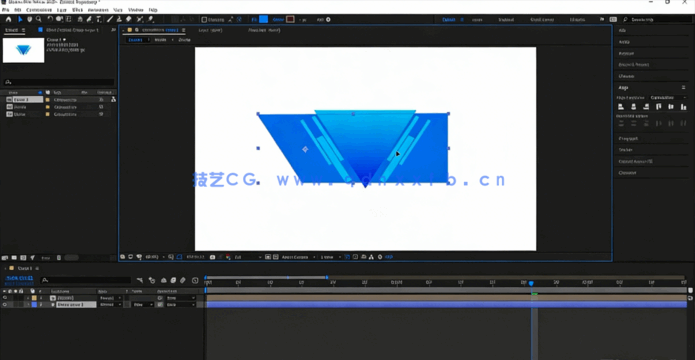This screenshot has height=360, width=695.
Task: Click the trash icon in Project panel
Action: [x=59, y=258]
